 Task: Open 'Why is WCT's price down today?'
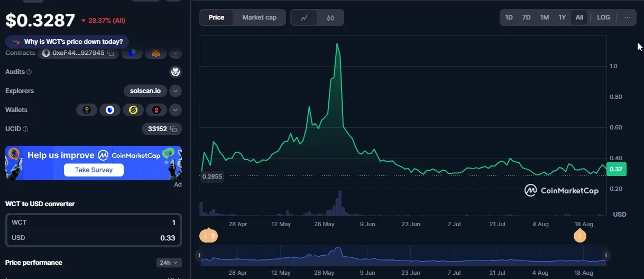(x=67, y=42)
